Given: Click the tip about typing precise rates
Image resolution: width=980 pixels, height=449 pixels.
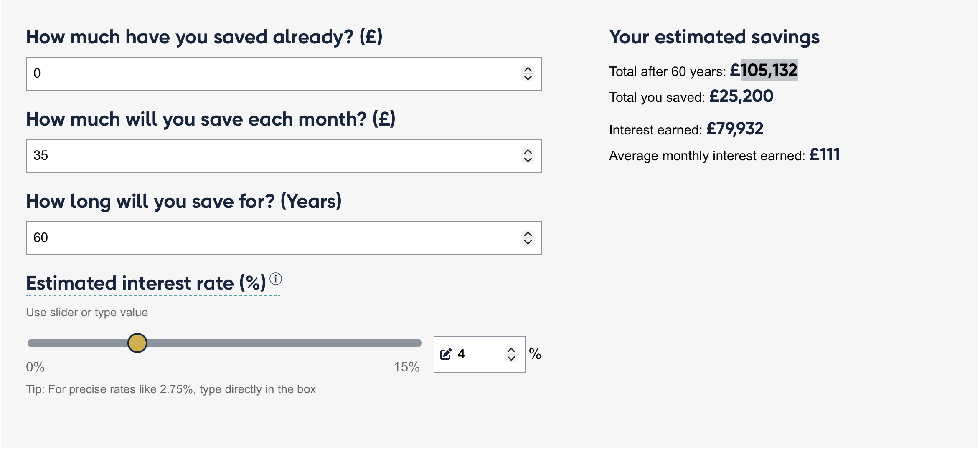Looking at the screenshot, I should (171, 389).
